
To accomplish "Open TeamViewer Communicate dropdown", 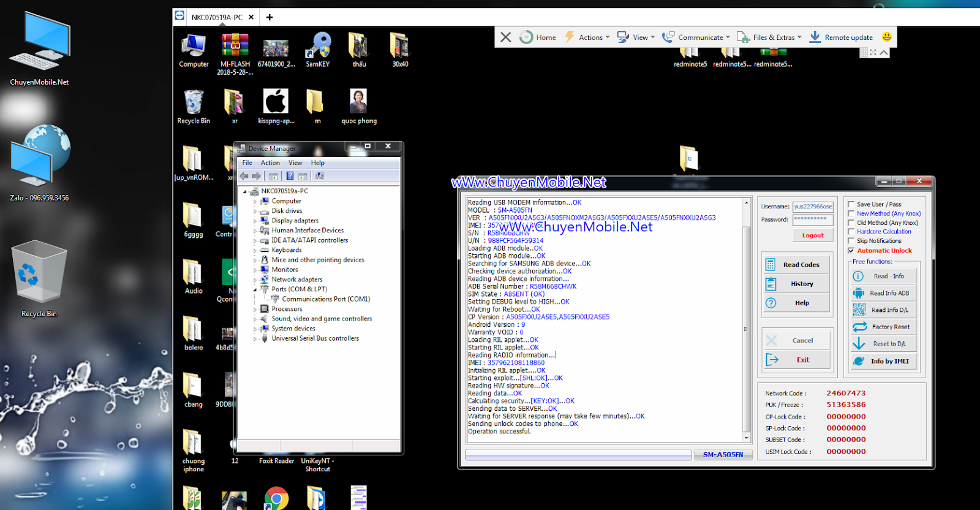I will pyautogui.click(x=696, y=37).
